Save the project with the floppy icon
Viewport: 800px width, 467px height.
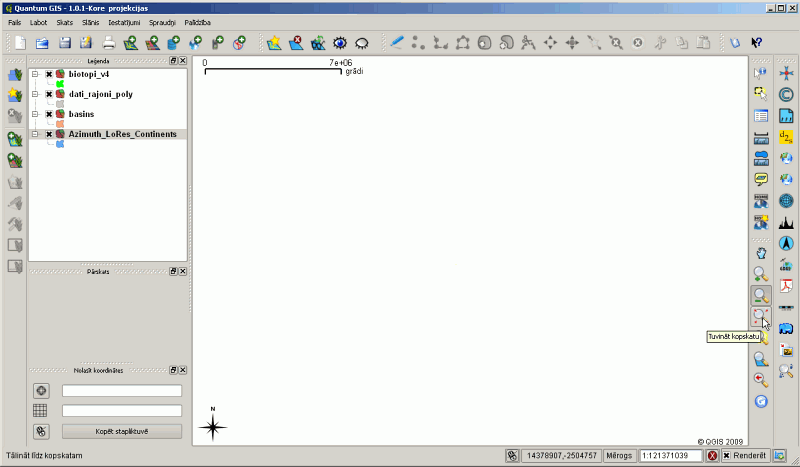coord(64,43)
